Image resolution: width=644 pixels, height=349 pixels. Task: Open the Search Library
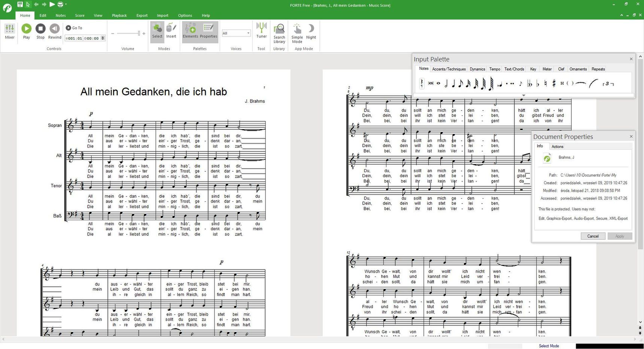click(x=279, y=34)
